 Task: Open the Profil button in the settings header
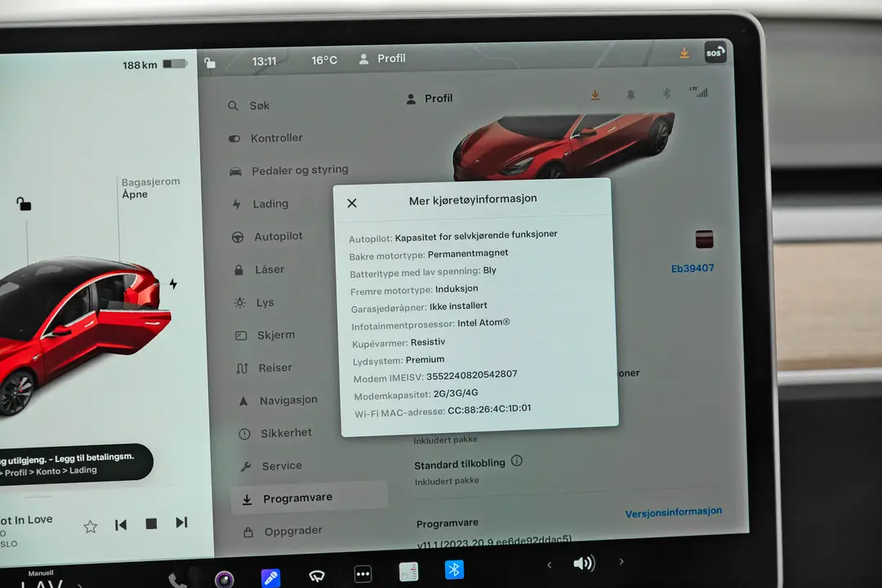pos(430,99)
